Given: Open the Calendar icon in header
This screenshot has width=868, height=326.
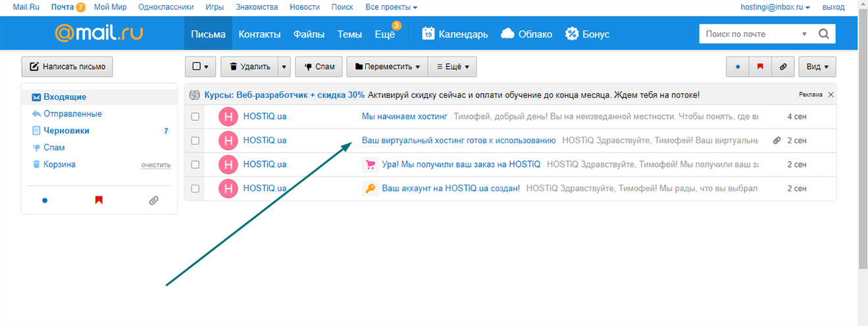Looking at the screenshot, I should click(428, 34).
